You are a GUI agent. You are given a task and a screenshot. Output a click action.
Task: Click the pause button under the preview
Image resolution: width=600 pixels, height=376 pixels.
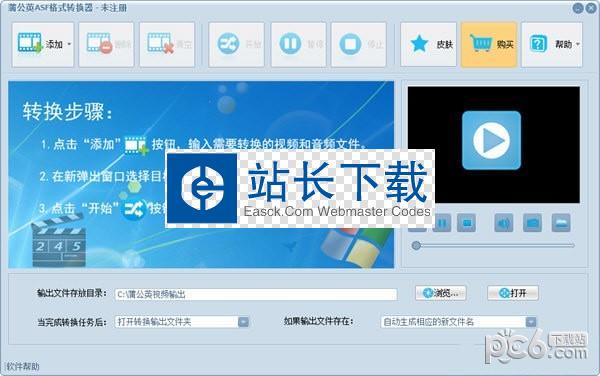coord(442,223)
